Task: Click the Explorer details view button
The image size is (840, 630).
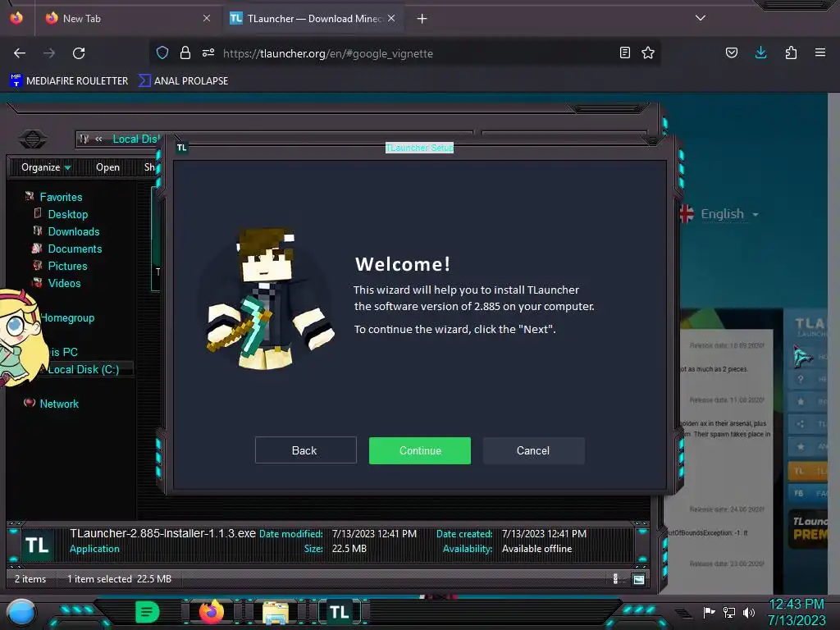Action: pyautogui.click(x=615, y=579)
